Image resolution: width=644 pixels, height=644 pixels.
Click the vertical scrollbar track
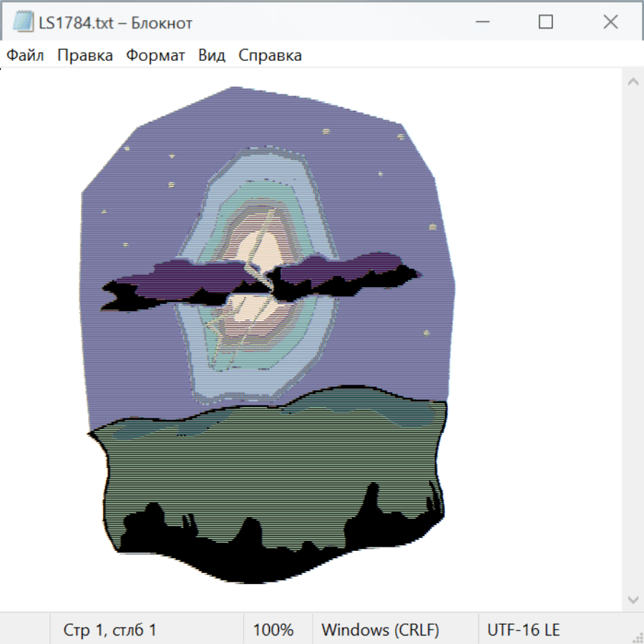[x=633, y=340]
